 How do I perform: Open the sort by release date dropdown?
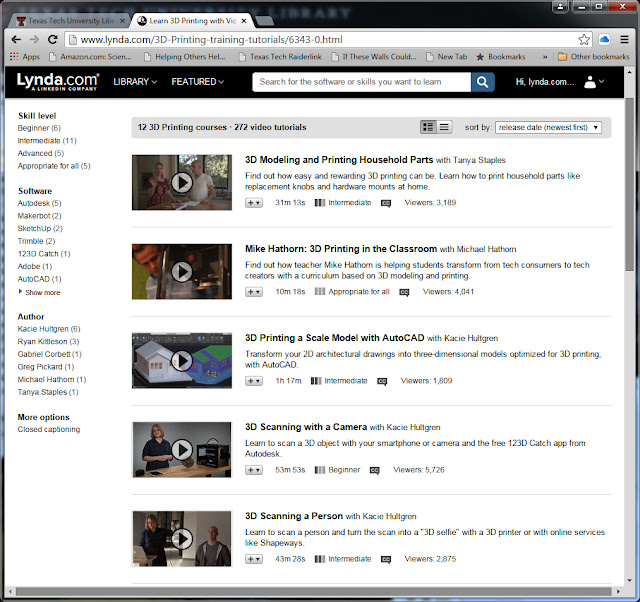tap(548, 127)
